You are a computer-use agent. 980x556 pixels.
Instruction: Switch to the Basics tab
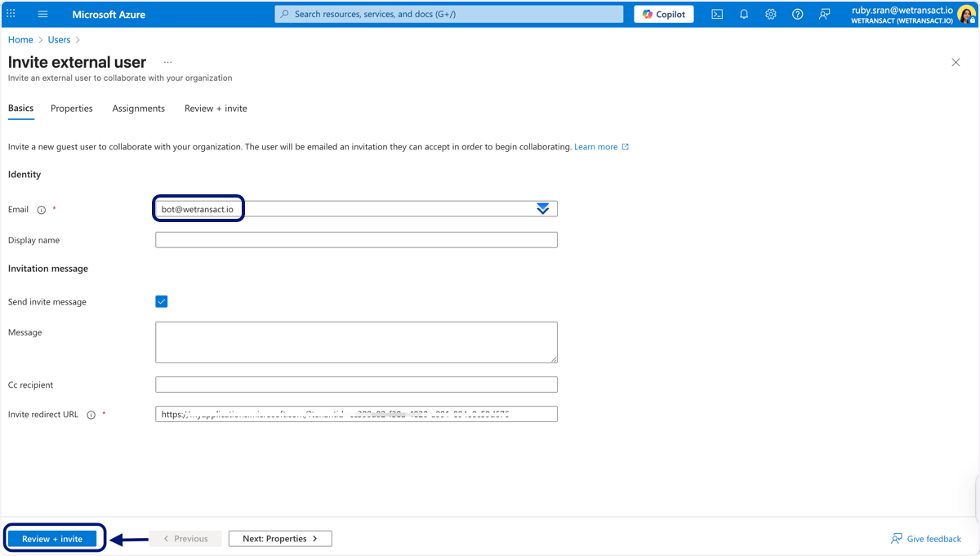pos(21,108)
